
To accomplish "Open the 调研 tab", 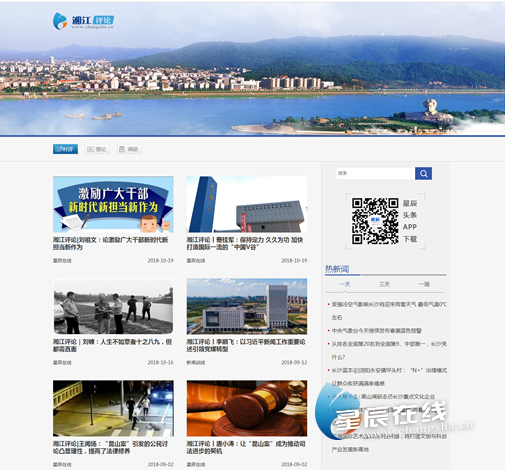I will (x=129, y=149).
